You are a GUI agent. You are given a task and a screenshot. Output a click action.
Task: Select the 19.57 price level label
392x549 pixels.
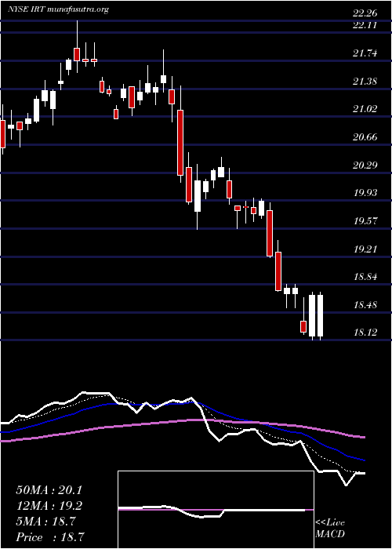coord(365,221)
